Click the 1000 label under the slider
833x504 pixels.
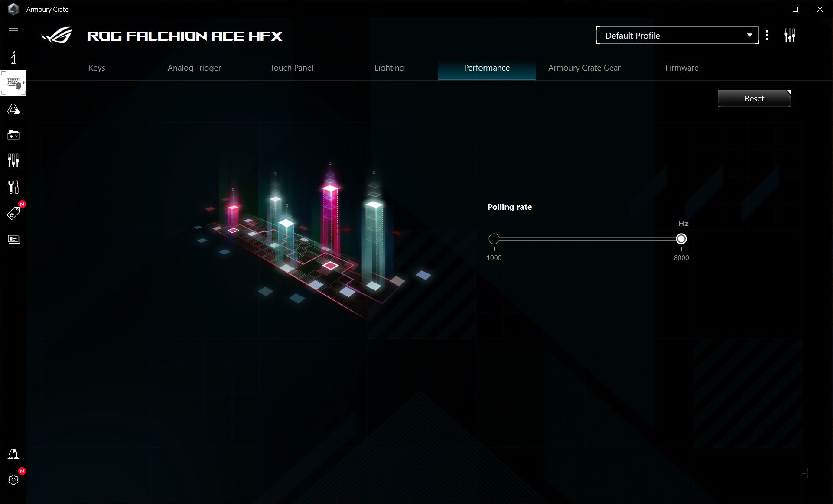point(494,258)
